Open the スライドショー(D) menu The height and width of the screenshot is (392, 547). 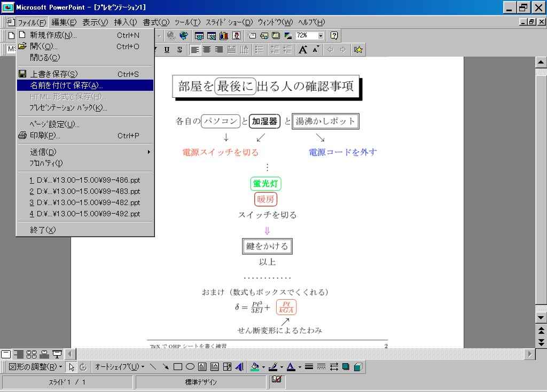(x=229, y=22)
